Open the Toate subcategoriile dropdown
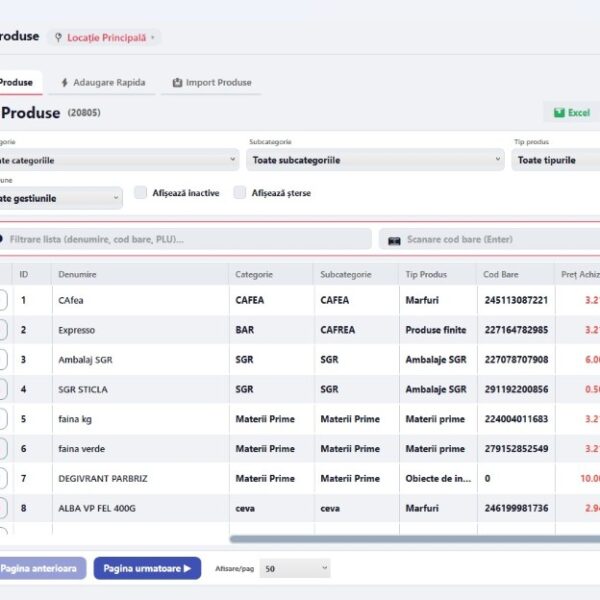 [x=375, y=160]
